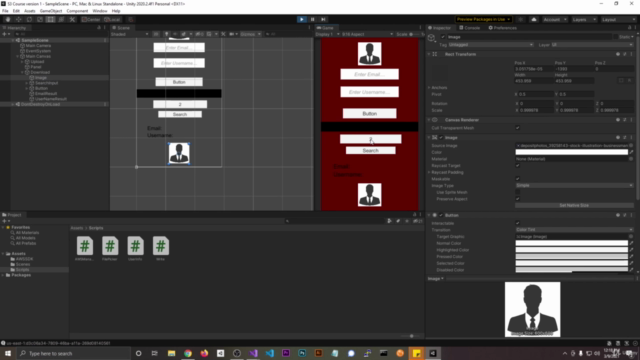This screenshot has width=640, height=360.
Task: Open the Layout dropdown
Action: [618, 19]
